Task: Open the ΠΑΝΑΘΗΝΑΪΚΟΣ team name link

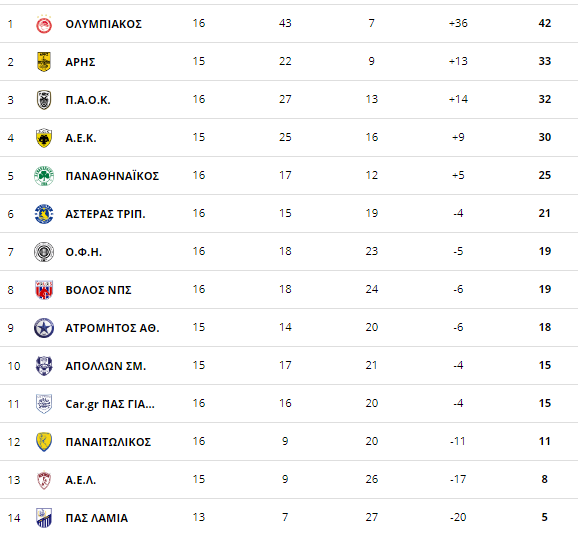Action: 112,176
